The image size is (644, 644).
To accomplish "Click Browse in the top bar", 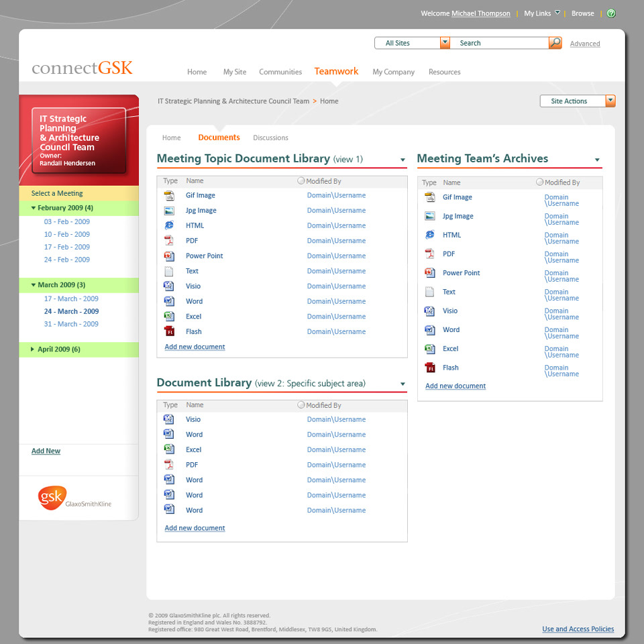I will [x=582, y=13].
